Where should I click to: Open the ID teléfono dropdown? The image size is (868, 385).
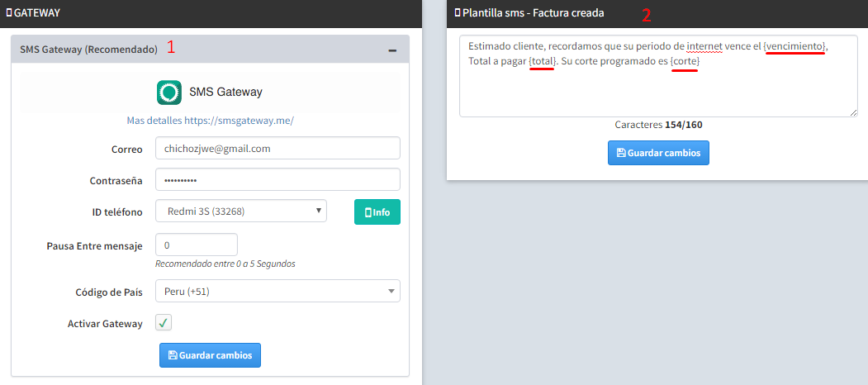click(240, 212)
